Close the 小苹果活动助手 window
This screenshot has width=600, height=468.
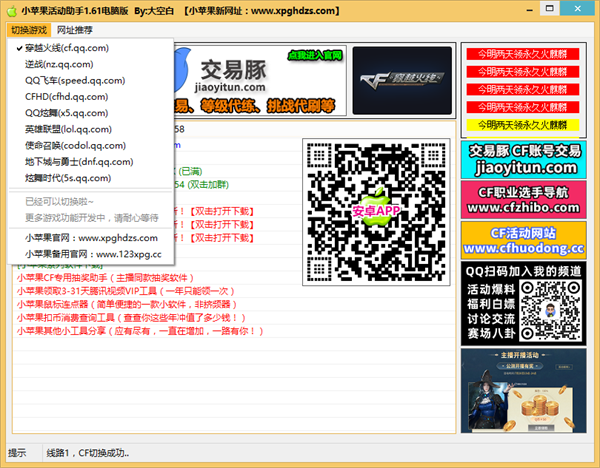577,8
